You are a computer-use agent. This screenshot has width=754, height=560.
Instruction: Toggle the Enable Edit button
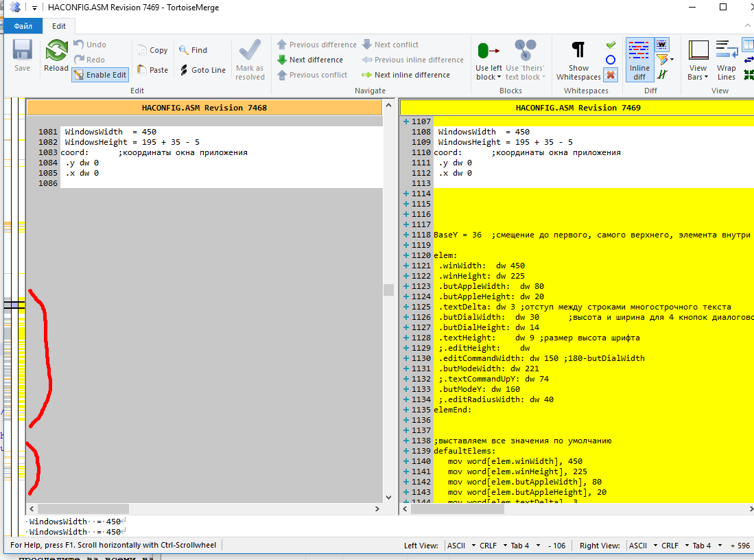coord(100,75)
